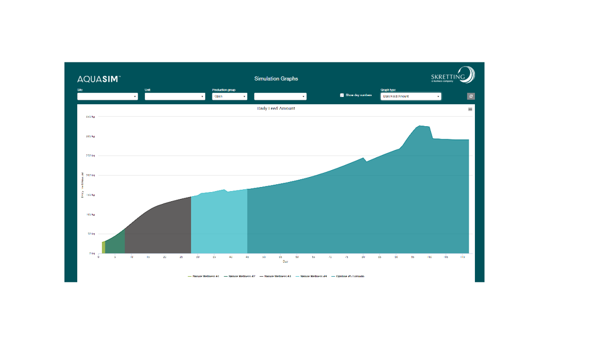Open the Production group dropdown

point(229,96)
